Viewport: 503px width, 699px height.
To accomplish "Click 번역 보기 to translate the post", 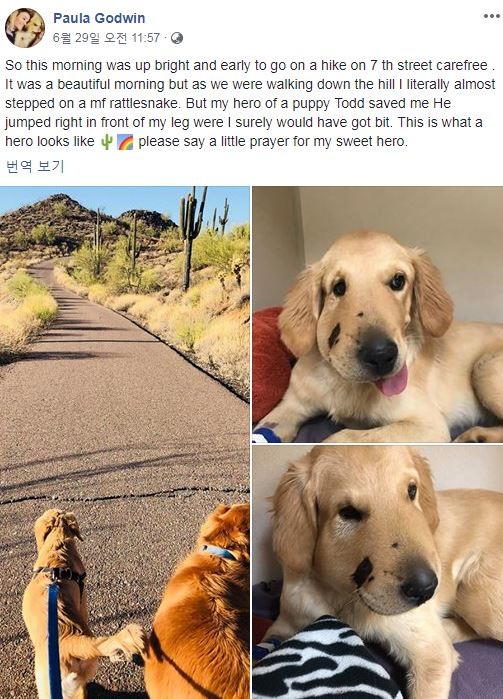I will (x=35, y=166).
